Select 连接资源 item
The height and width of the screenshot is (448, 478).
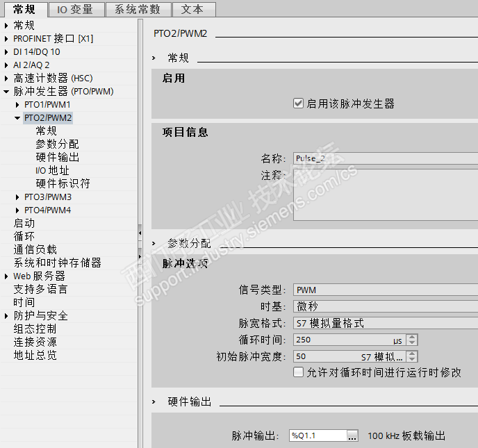click(x=35, y=342)
